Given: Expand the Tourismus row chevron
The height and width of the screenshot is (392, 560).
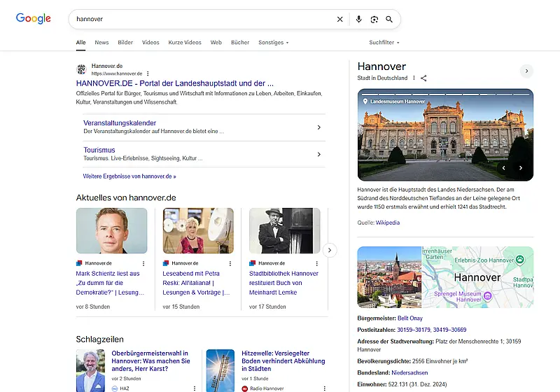Looking at the screenshot, I should [319, 154].
